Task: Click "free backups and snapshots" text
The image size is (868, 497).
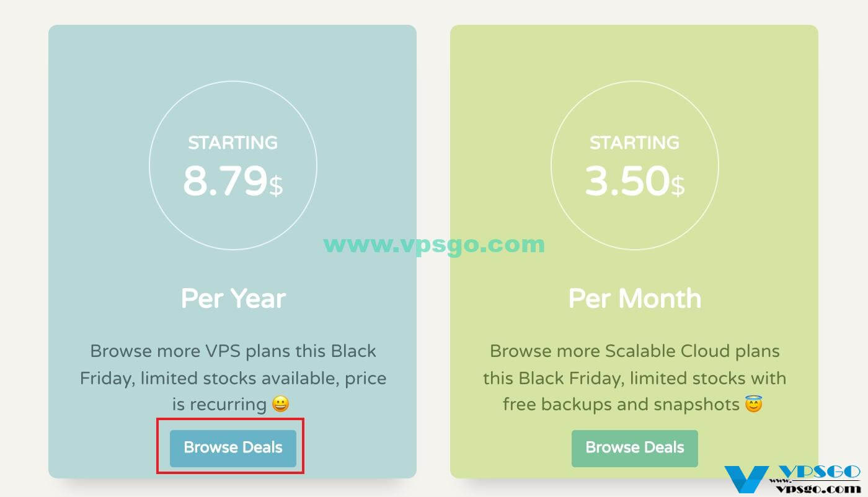Action: click(x=621, y=405)
